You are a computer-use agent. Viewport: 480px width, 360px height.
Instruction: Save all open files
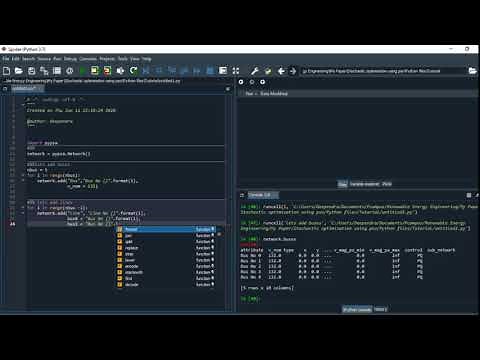coord(44,71)
